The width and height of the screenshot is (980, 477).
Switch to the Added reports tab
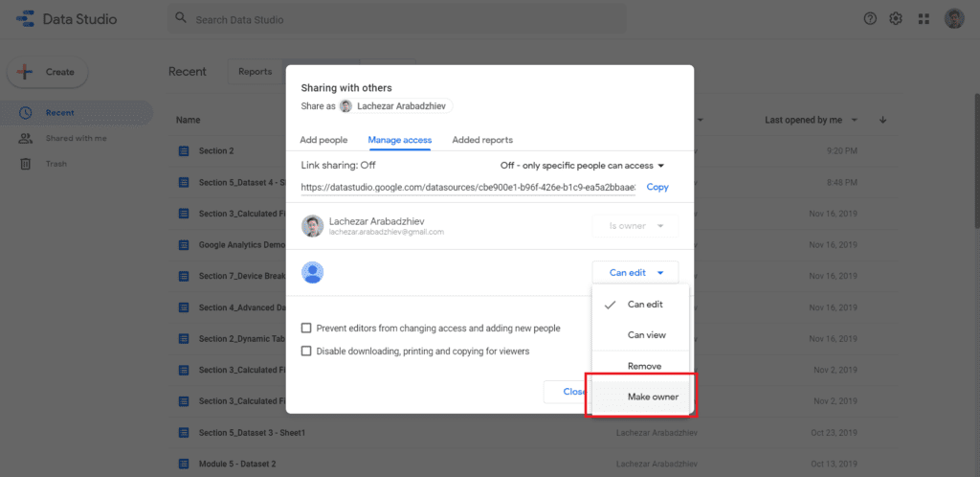(482, 140)
